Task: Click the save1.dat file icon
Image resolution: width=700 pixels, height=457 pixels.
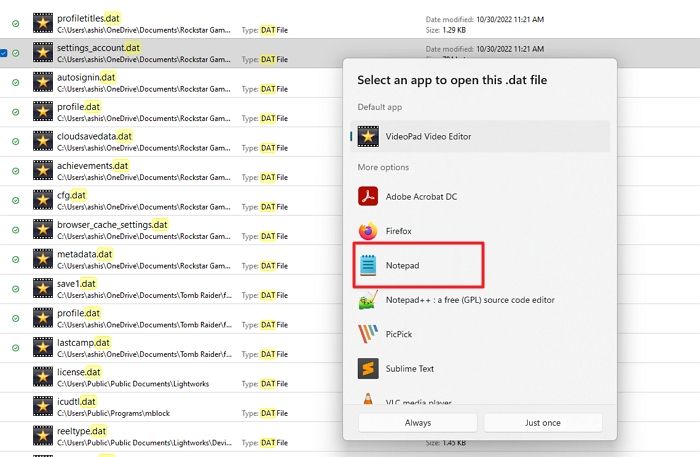Action: [43, 288]
